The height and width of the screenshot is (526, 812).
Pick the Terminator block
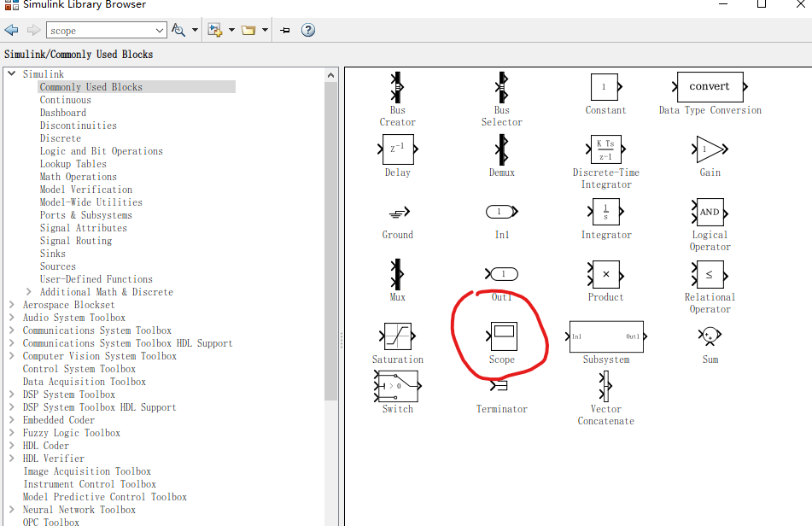pyautogui.click(x=499, y=385)
